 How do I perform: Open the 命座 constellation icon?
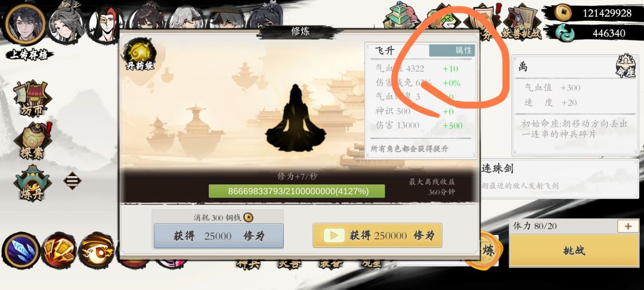(625, 66)
